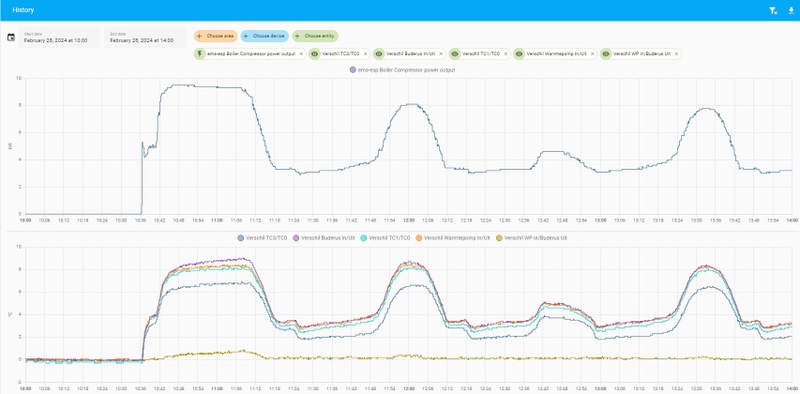Remove the Verschil TC1/TC0 chip
The image size is (800, 394).
point(506,54)
